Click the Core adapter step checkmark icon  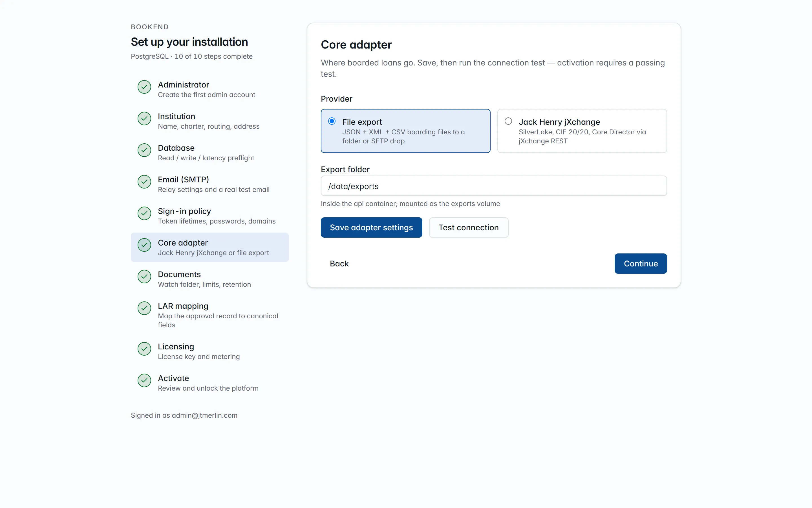pyautogui.click(x=144, y=245)
